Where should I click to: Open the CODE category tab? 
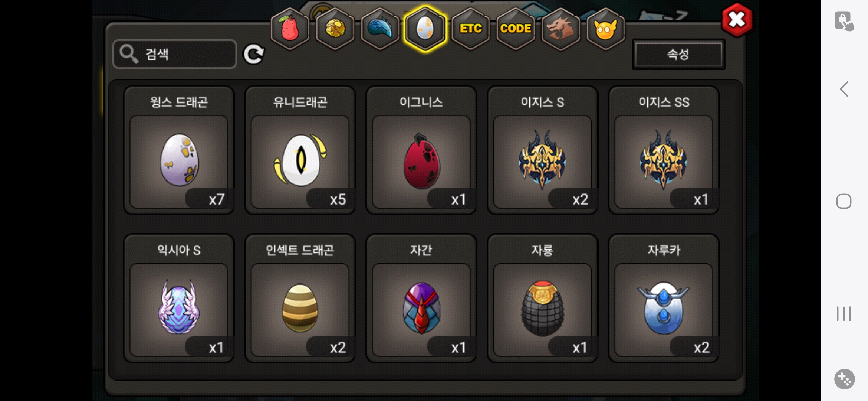coord(515,29)
